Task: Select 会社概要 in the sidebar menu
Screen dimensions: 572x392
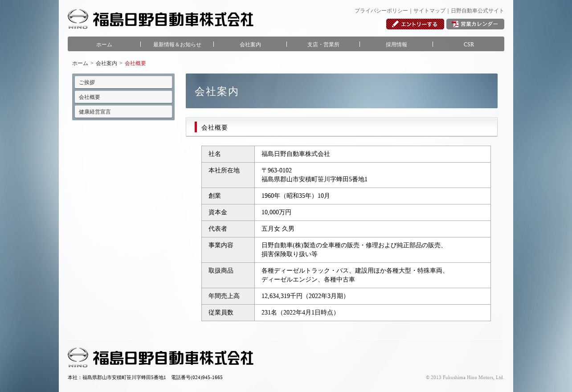Action: coord(123,97)
